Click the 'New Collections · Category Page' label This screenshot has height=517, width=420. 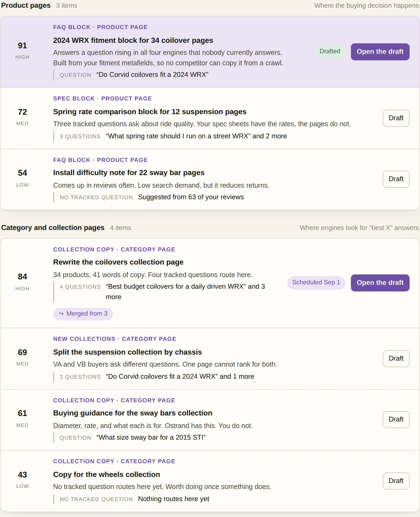click(115, 339)
